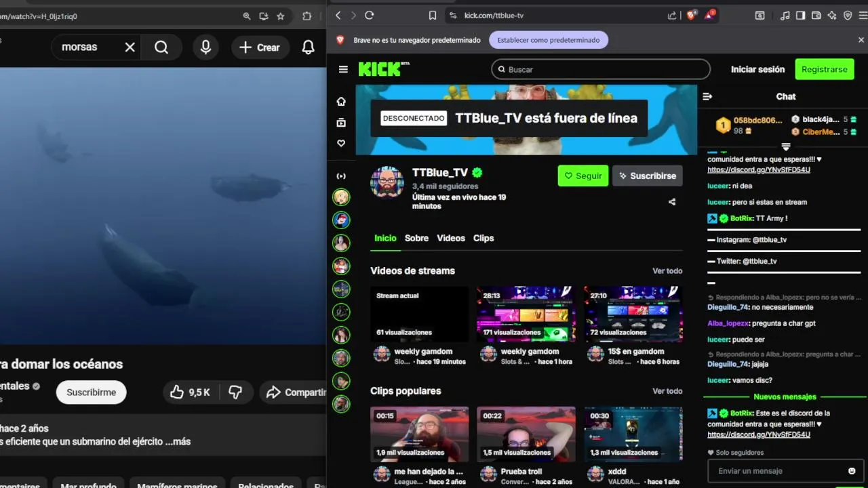
Task: Focus the Kick Buscar search field
Action: [x=601, y=69]
